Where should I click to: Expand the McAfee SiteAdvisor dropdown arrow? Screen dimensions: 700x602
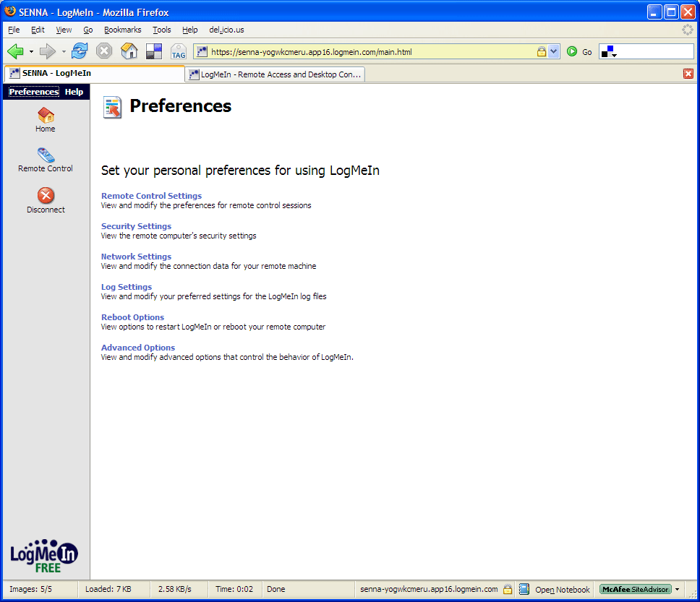(678, 589)
